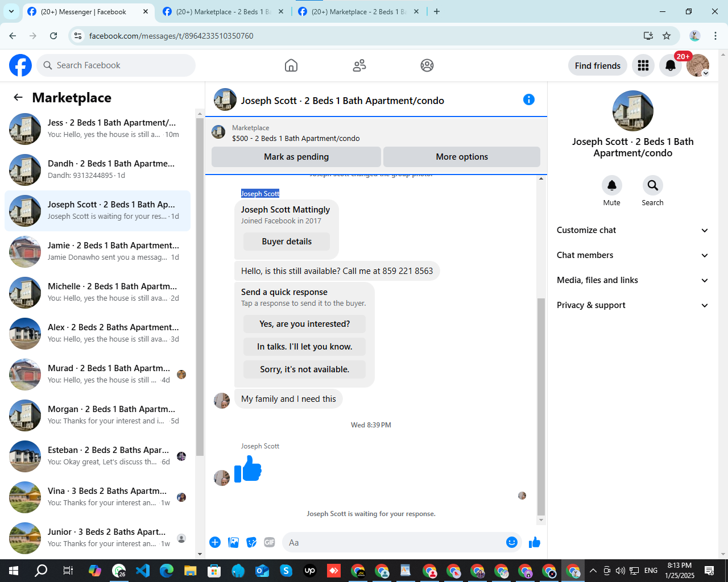Open the account profile picture menu
The width and height of the screenshot is (728, 582).
698,65
